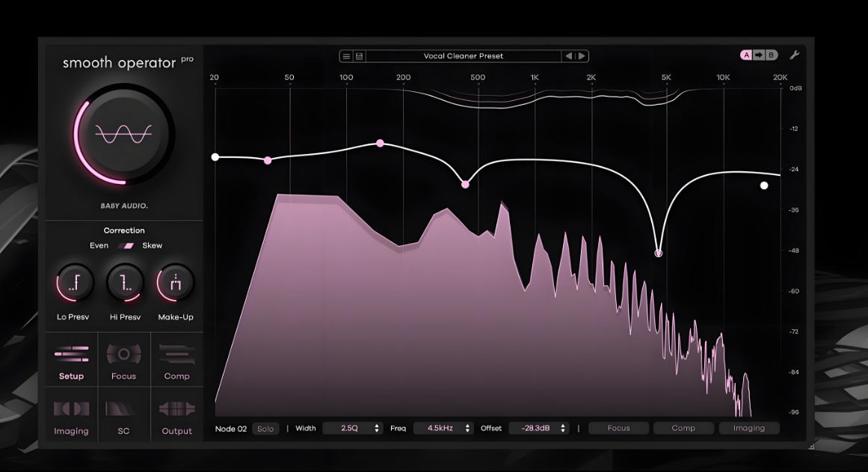The height and width of the screenshot is (472, 868).
Task: Click the Width stepper arrows
Action: pos(377,428)
